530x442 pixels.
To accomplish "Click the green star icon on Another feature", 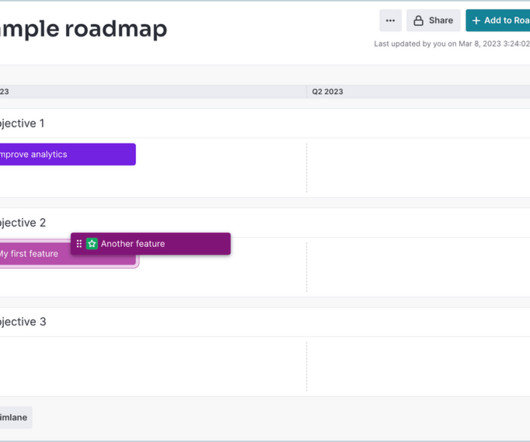I will pyautogui.click(x=92, y=244).
